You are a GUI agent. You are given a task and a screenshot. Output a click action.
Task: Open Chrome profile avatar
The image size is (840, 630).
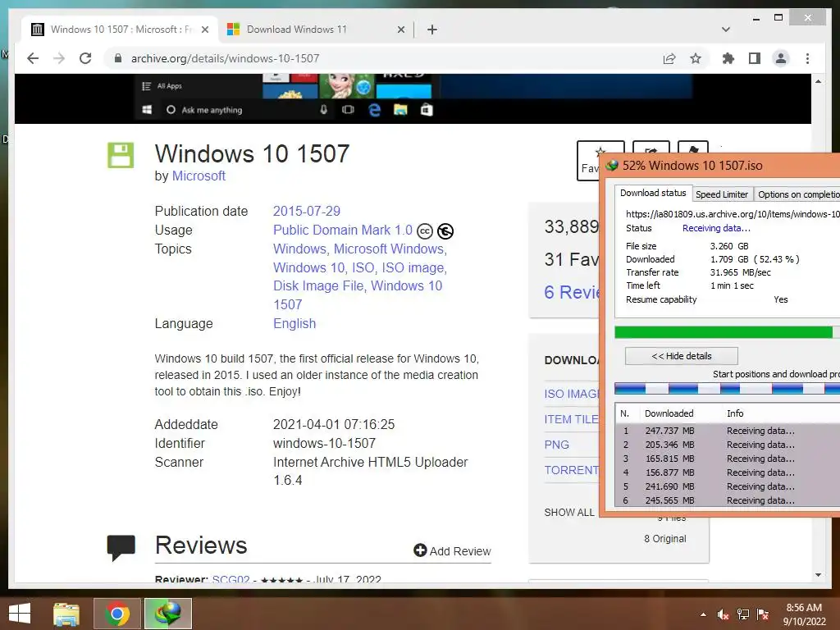(781, 58)
